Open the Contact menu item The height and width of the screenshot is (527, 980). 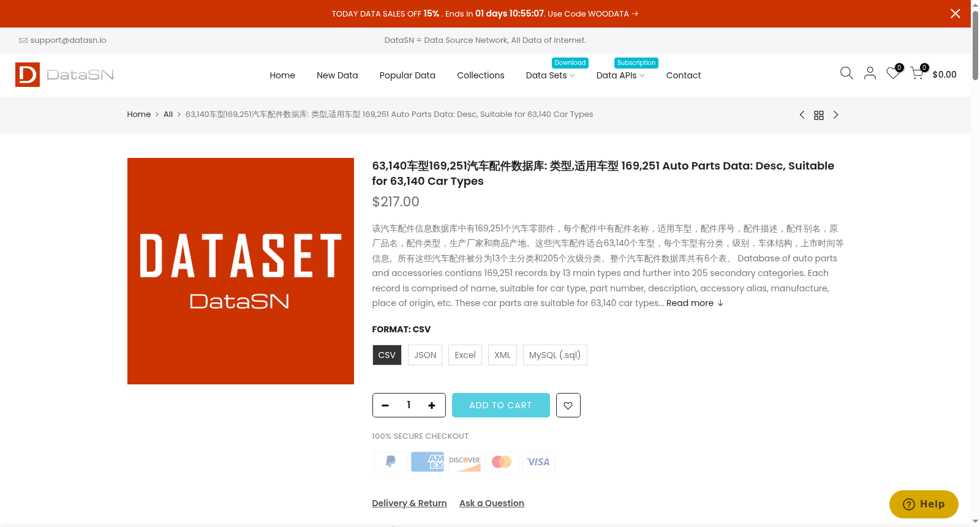click(x=684, y=75)
